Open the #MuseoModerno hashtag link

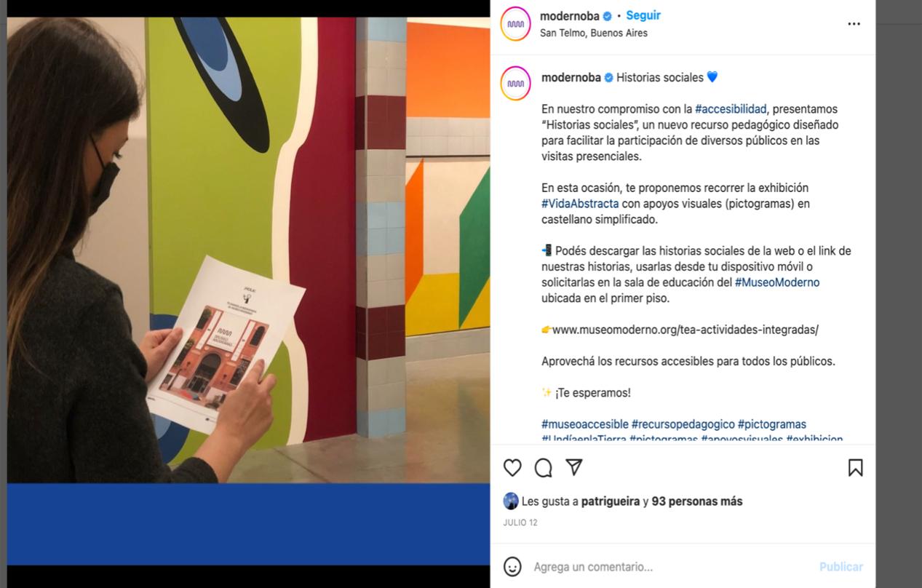tap(777, 282)
